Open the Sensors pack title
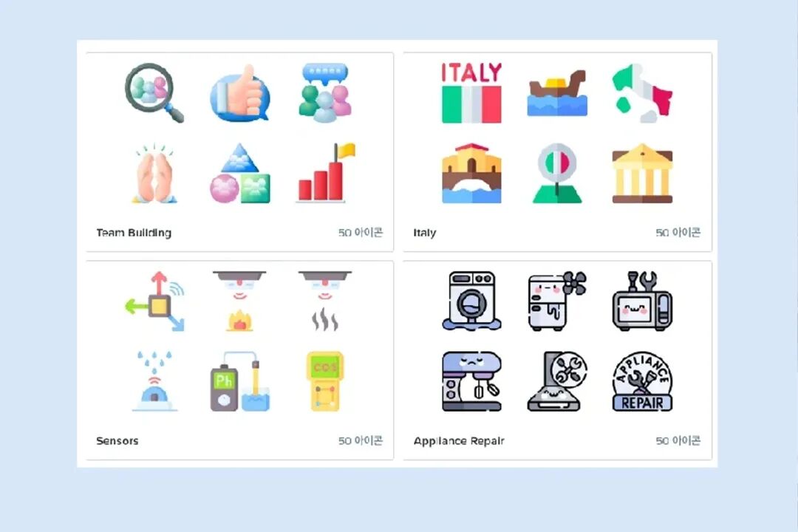This screenshot has height=532, width=798. pos(117,441)
